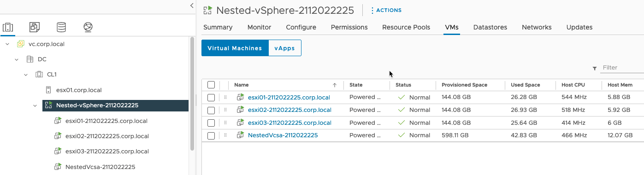The height and width of the screenshot is (175, 644).
Task: Open the Storage inventory view icon
Action: point(61,27)
